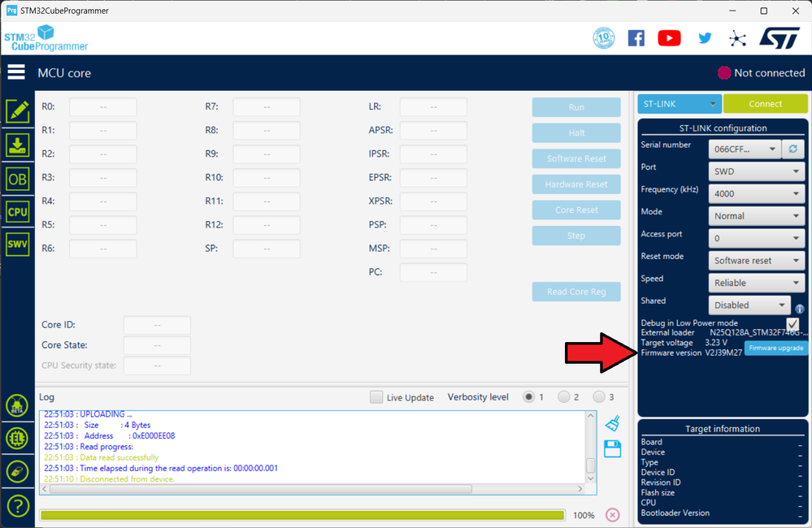Click the Halt button
The image size is (812, 528).
(x=576, y=133)
